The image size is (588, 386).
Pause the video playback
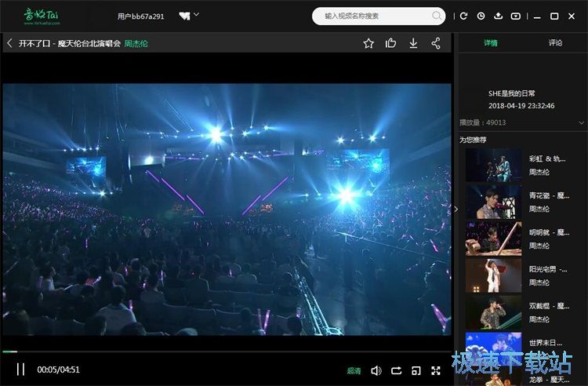(20, 370)
